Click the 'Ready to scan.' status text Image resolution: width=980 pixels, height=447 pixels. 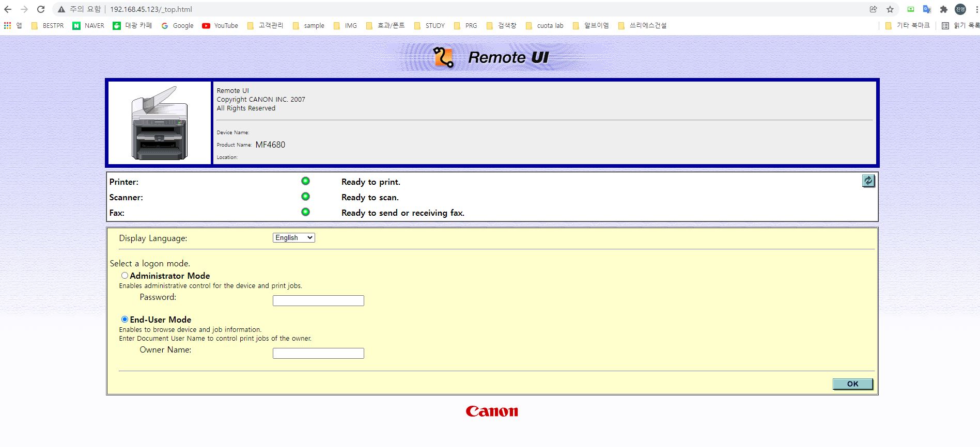pyautogui.click(x=370, y=197)
